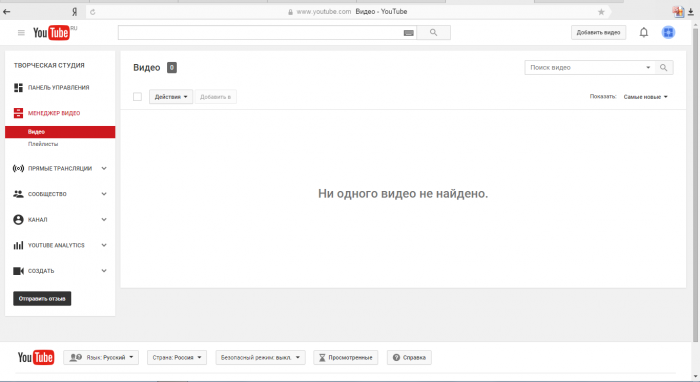The width and height of the screenshot is (700, 382).
Task: Click the padlock icon in address bar
Action: pyautogui.click(x=291, y=12)
